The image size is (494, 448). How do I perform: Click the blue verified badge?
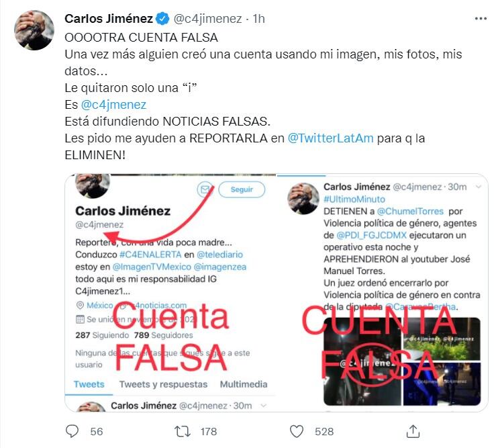162,19
